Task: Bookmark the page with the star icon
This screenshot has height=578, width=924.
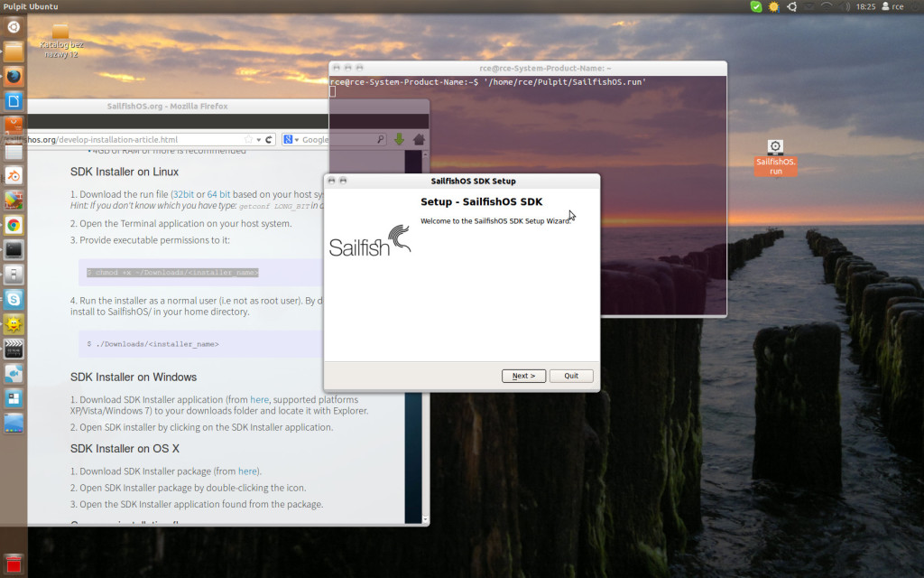Action: tap(248, 140)
